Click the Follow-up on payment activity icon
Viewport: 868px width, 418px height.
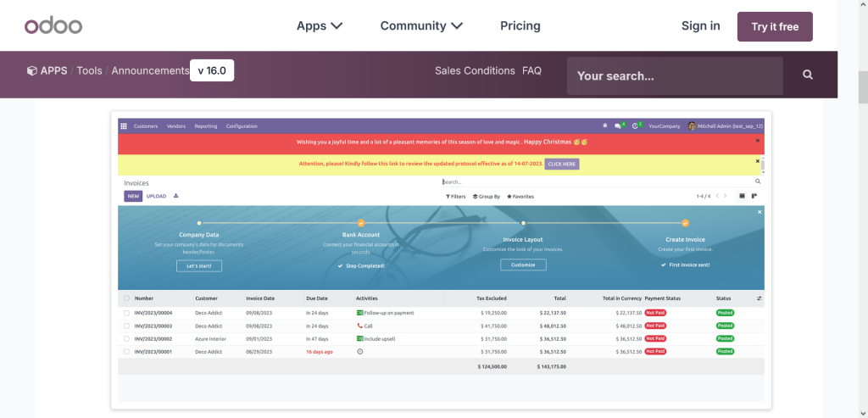coord(359,313)
